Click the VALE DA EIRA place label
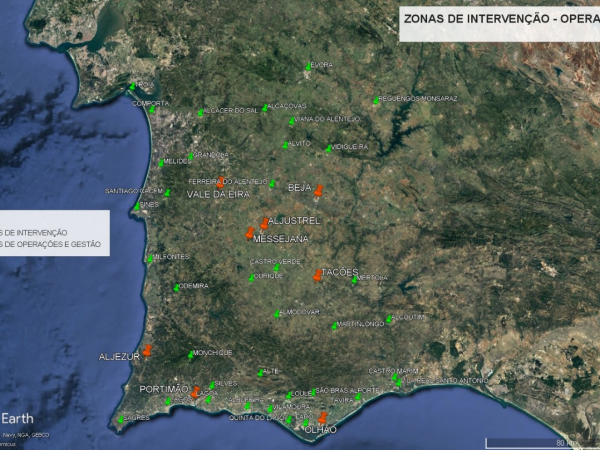This screenshot has width=600, height=450. point(218,194)
